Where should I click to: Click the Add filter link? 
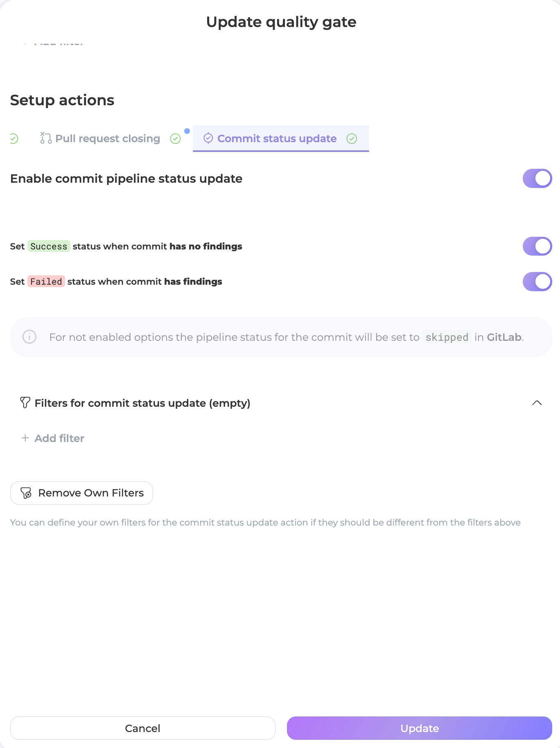59,438
